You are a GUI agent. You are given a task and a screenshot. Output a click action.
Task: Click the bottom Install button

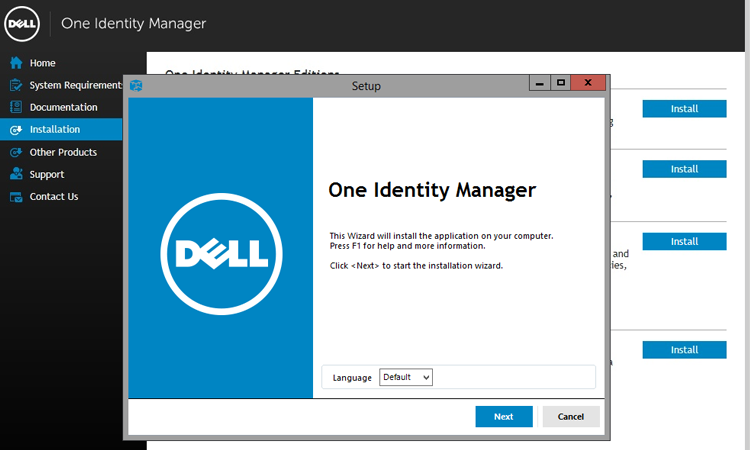pos(684,350)
